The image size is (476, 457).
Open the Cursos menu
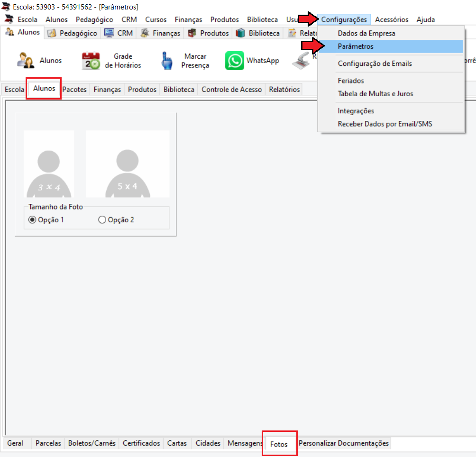[x=156, y=19]
